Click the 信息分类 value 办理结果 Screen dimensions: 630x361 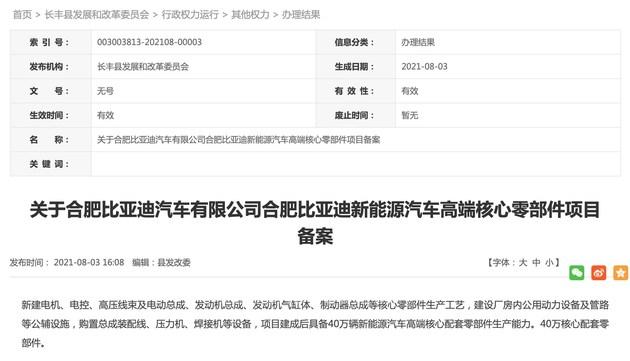click(x=418, y=42)
